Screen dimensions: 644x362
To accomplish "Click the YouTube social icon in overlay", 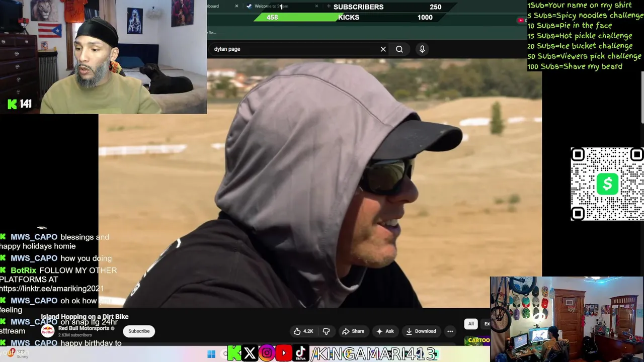I will coord(284,353).
